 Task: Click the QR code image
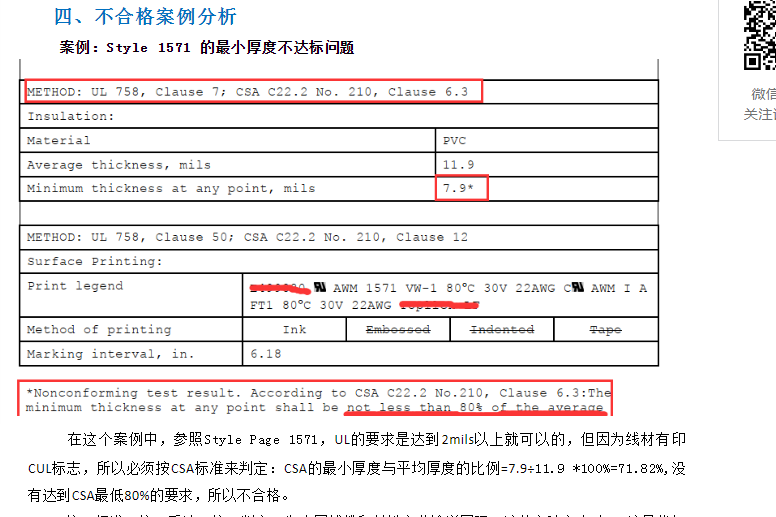click(x=760, y=35)
